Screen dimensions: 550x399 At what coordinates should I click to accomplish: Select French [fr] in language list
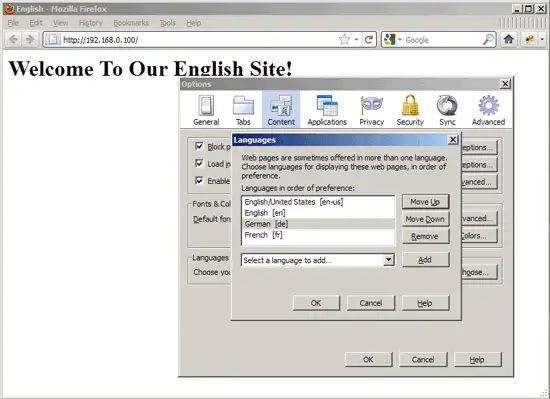pyautogui.click(x=318, y=235)
